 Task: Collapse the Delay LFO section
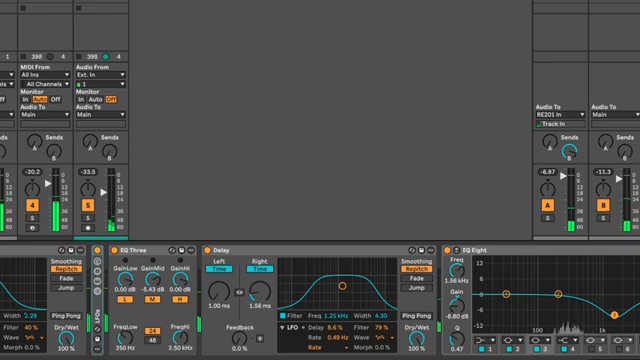[282, 328]
